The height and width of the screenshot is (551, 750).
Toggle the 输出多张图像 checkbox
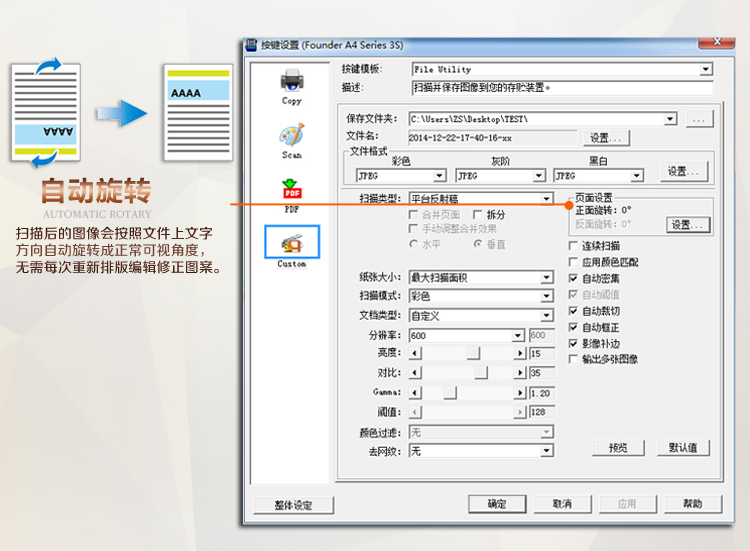[573, 359]
